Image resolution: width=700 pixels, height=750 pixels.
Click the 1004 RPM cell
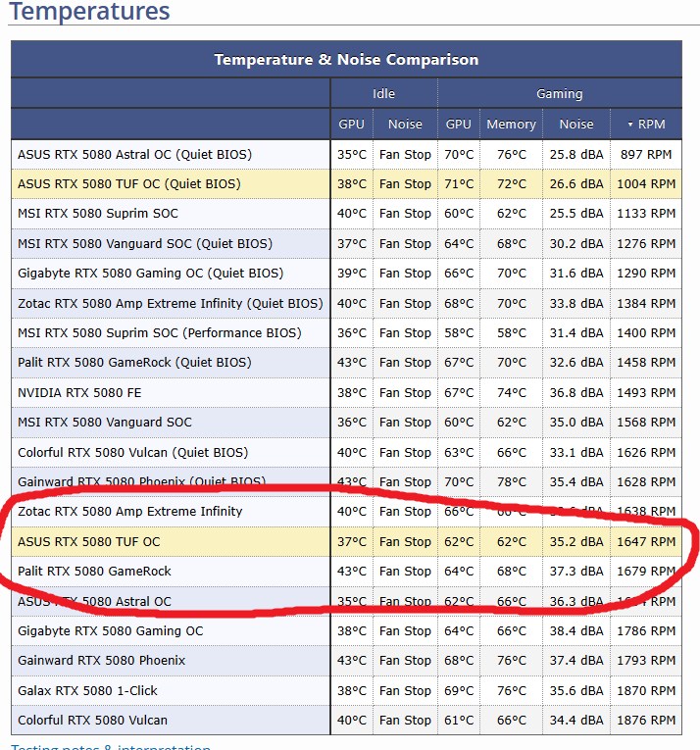[646, 184]
